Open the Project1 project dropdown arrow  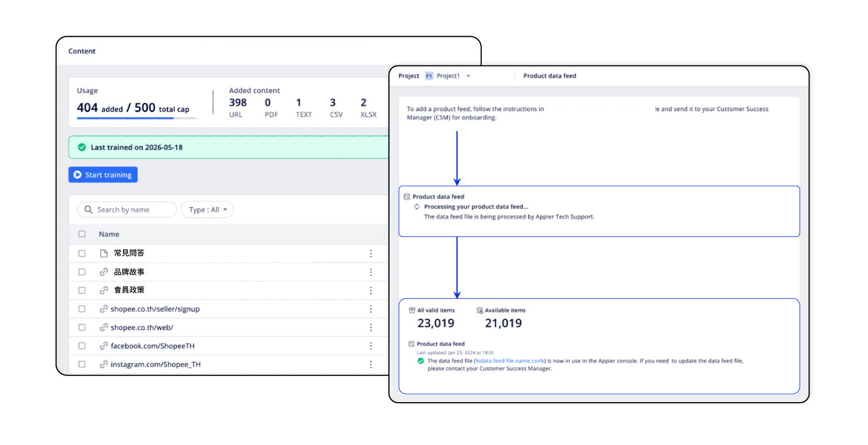tap(468, 76)
